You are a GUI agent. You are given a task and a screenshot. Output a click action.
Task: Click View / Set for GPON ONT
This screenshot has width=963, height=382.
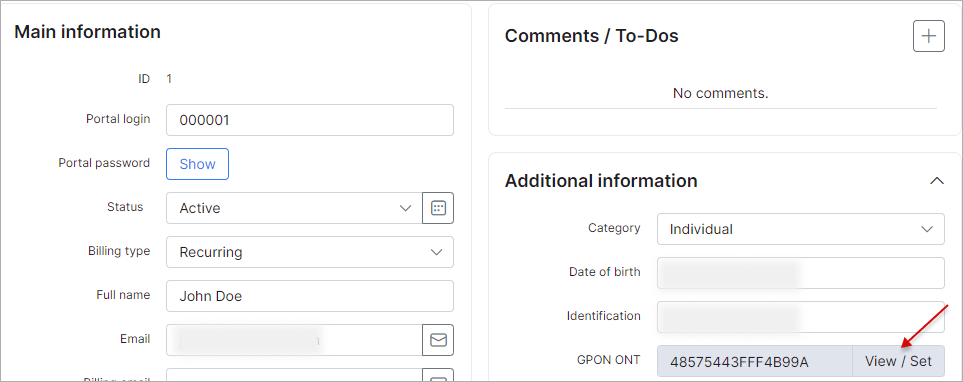[899, 361]
